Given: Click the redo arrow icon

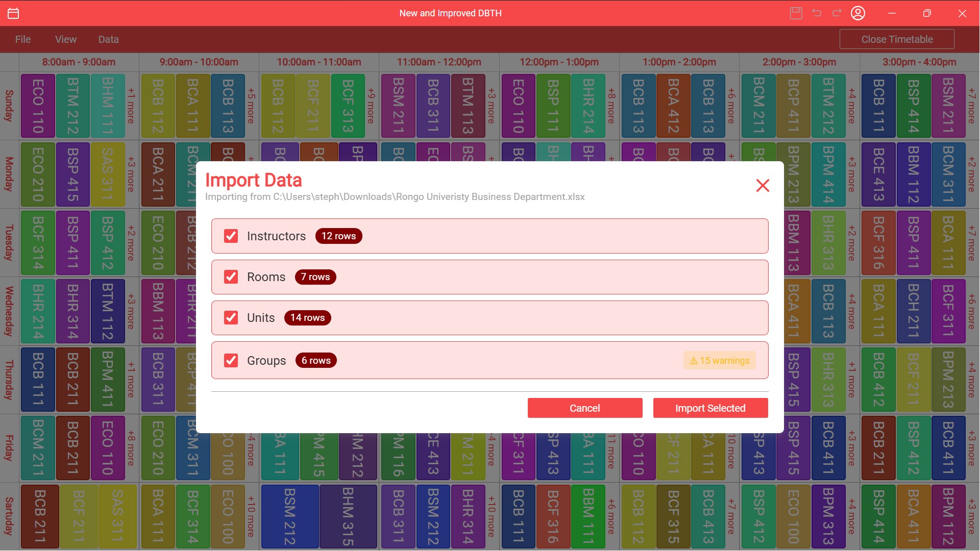Looking at the screenshot, I should coord(837,13).
